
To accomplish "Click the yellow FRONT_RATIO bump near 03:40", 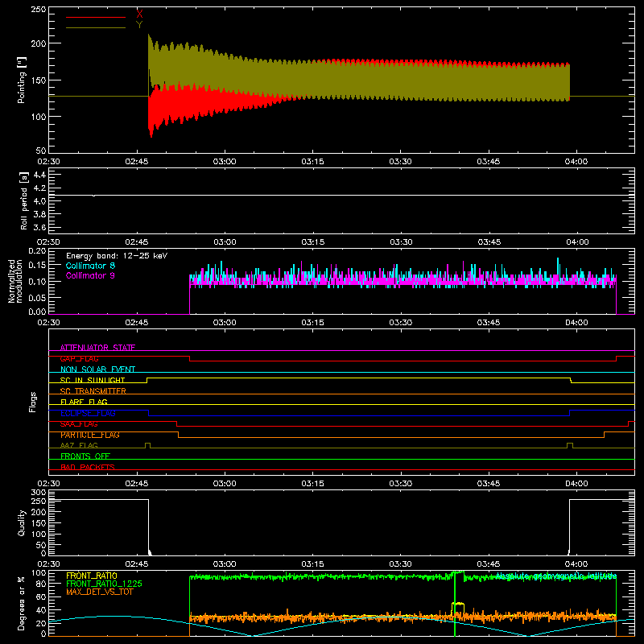I will (x=458, y=604).
